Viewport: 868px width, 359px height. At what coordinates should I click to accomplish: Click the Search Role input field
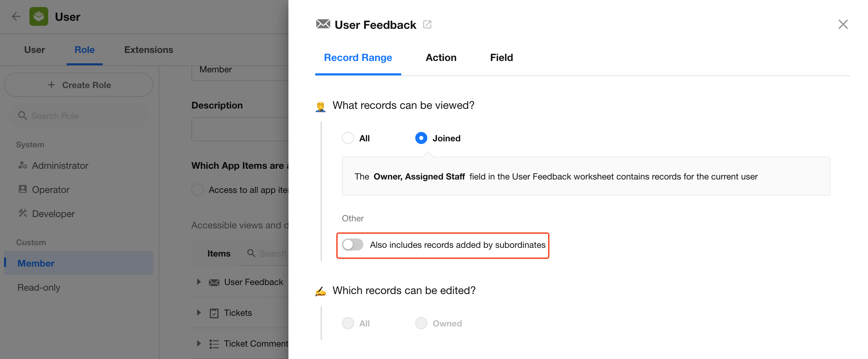click(79, 116)
